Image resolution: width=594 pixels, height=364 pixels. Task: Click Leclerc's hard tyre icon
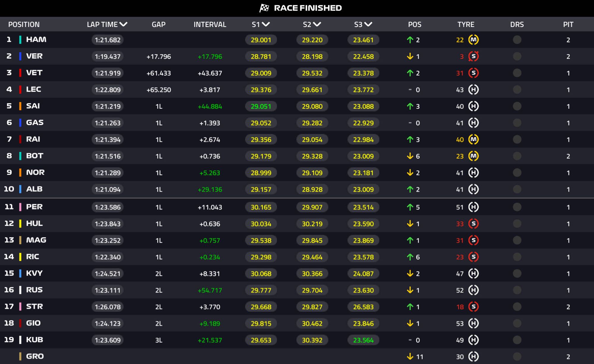473,90
